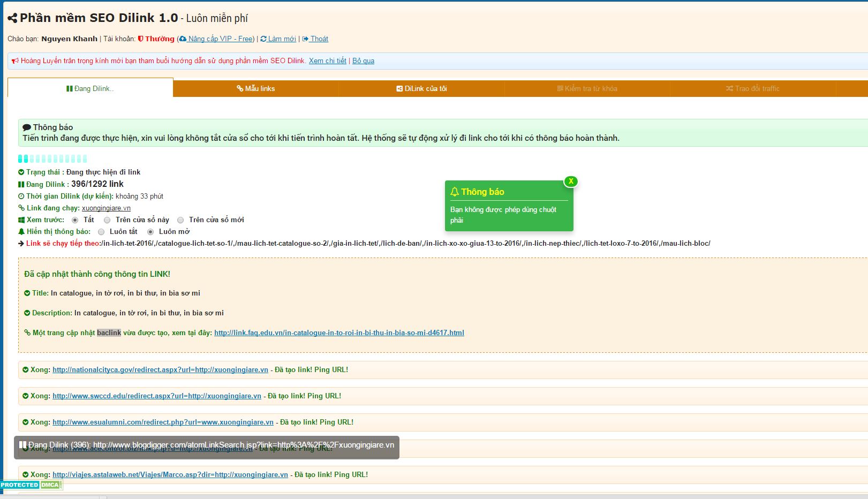Open the Mẫu links tab

point(256,88)
